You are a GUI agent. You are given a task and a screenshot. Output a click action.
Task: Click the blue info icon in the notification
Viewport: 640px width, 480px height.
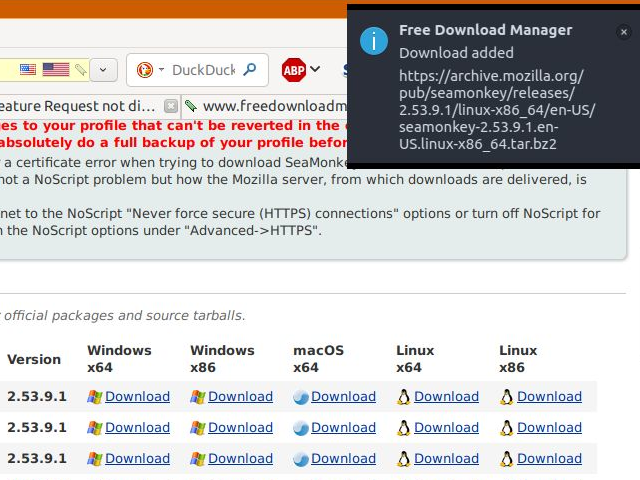374,41
